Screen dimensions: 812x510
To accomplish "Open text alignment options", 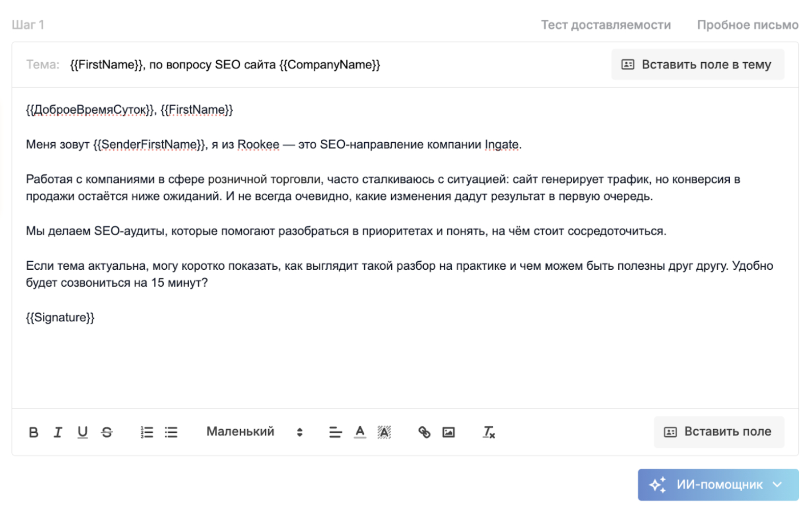I will [335, 432].
